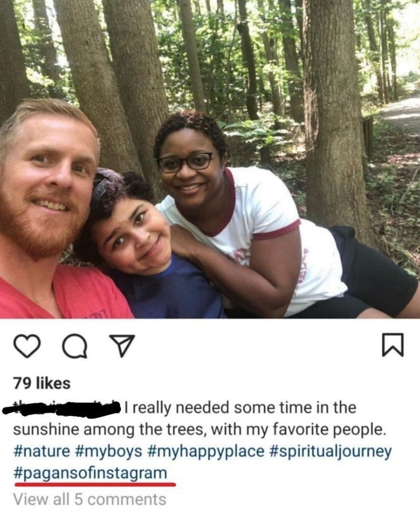The height and width of the screenshot is (515, 420).
Task: Like the post with the heart icon
Action: tap(27, 346)
